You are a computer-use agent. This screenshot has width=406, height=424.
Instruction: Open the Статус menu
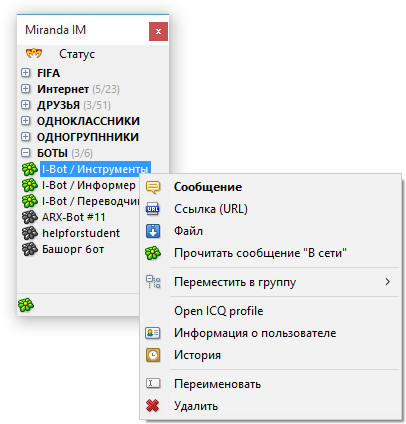coord(77,54)
